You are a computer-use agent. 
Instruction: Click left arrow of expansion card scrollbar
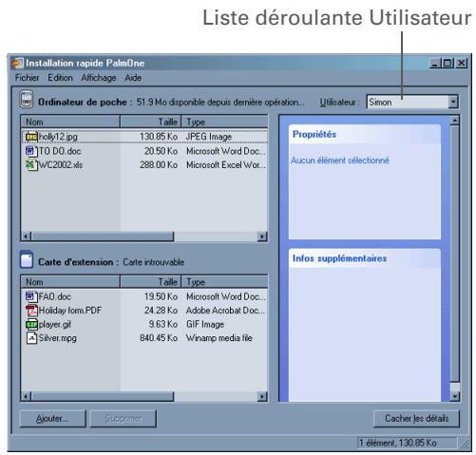coord(27,396)
